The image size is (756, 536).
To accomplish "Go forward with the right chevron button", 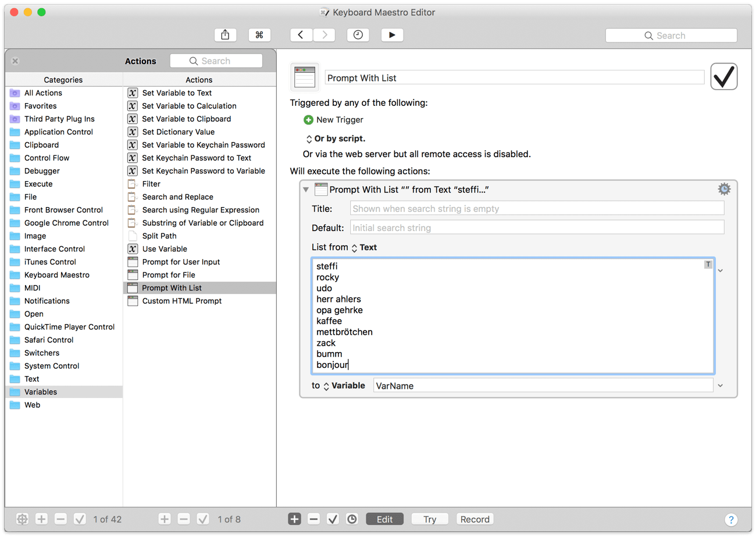I will 324,35.
